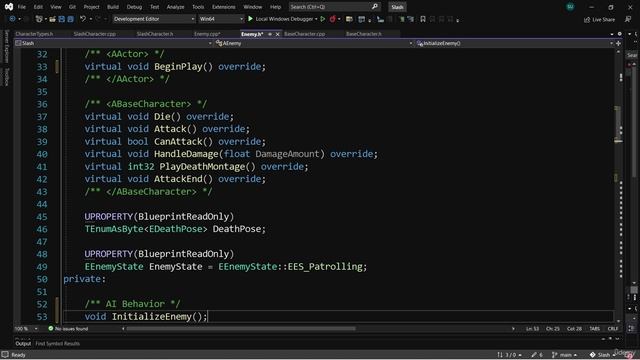This screenshot has height=360, width=640.
Task: Click the save all icon
Action: click(71, 19)
